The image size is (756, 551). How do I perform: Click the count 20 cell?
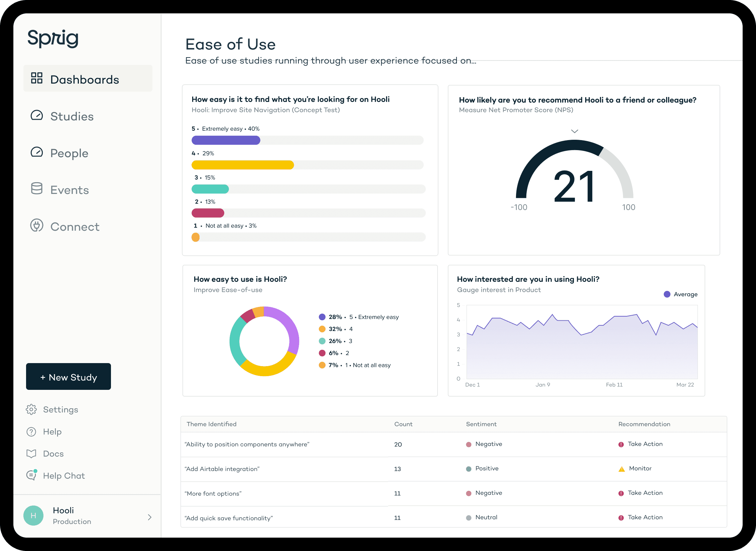coord(398,444)
